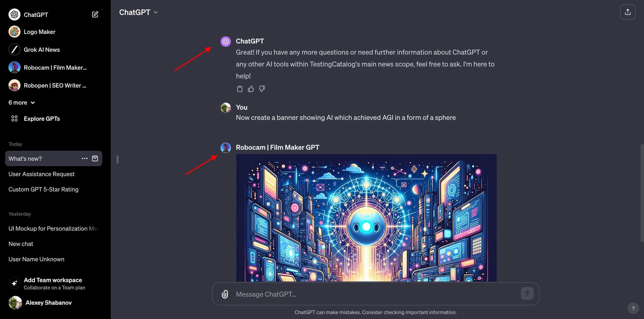Open the ChatGPT model dropdown

coord(138,12)
